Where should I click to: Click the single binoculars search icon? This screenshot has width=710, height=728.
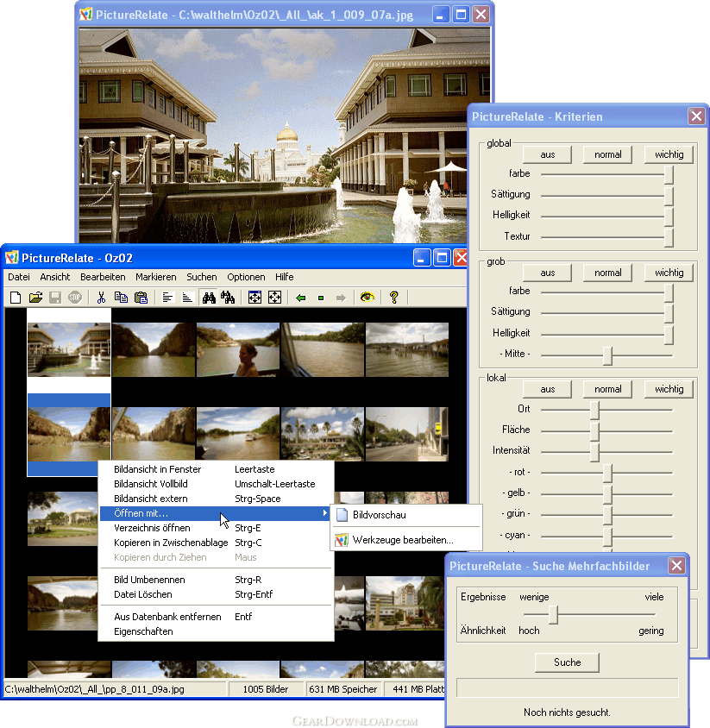[x=209, y=297]
